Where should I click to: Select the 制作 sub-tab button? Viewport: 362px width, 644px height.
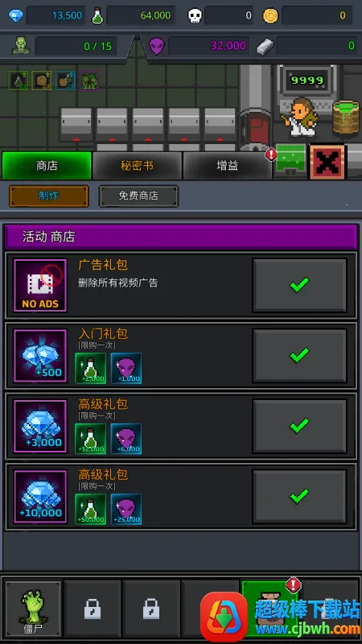coord(49,196)
